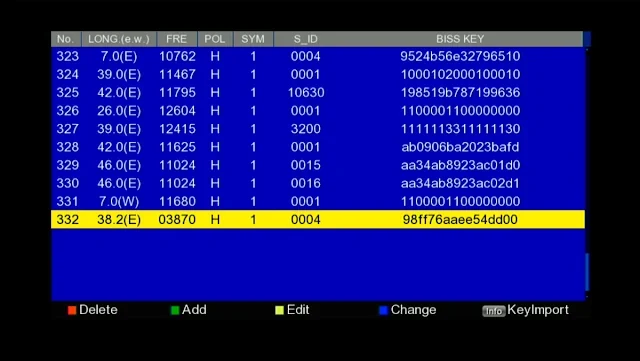Select row number 327

pos(318,129)
